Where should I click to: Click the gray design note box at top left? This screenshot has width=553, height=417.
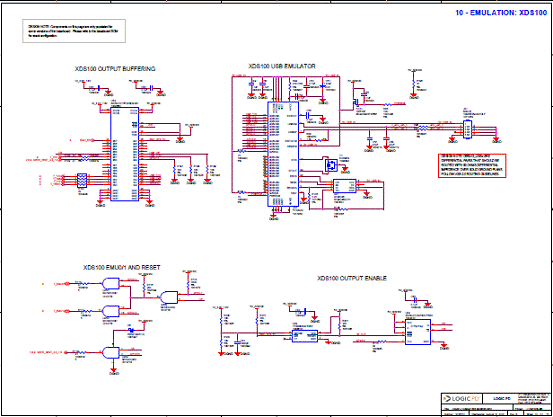pos(74,31)
